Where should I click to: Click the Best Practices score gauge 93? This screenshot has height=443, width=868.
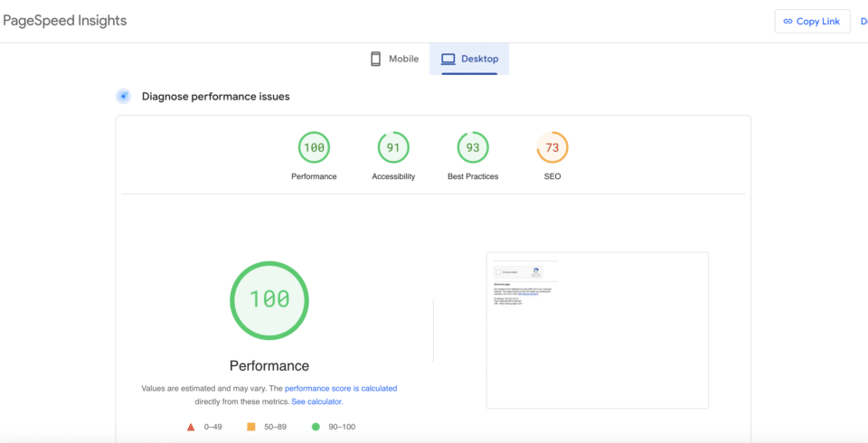point(473,147)
